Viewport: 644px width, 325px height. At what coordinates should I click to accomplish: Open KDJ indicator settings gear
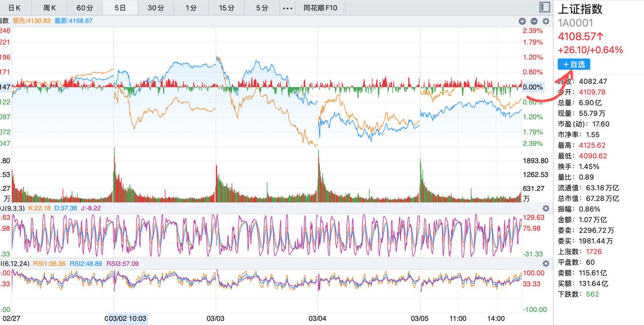tap(546, 208)
